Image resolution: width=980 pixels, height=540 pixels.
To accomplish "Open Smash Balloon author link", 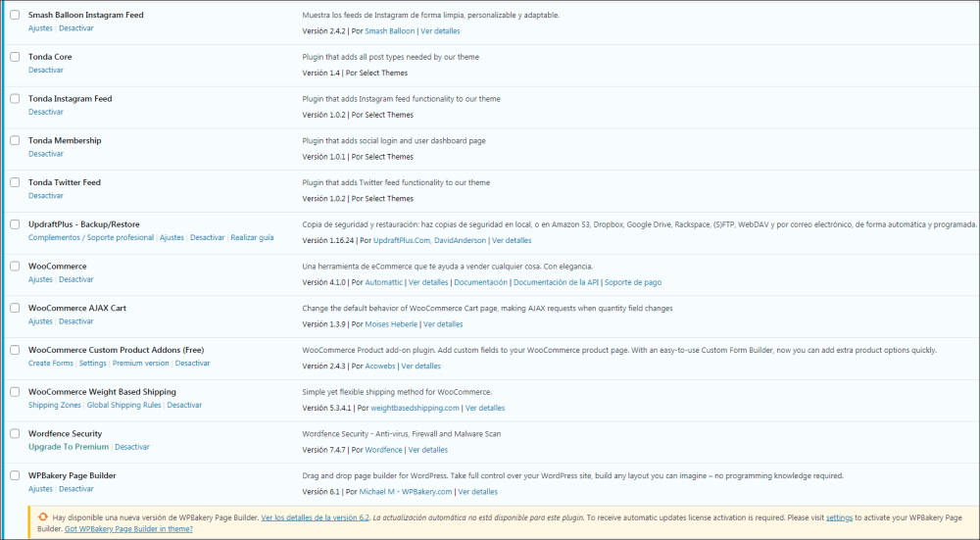I will (390, 31).
